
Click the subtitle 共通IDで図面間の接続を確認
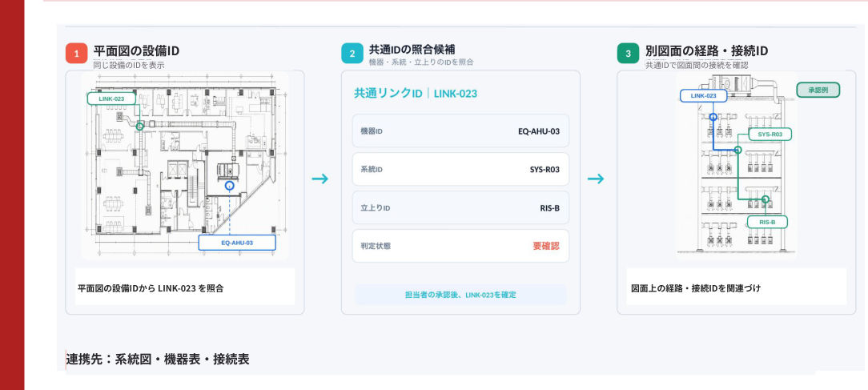[697, 65]
